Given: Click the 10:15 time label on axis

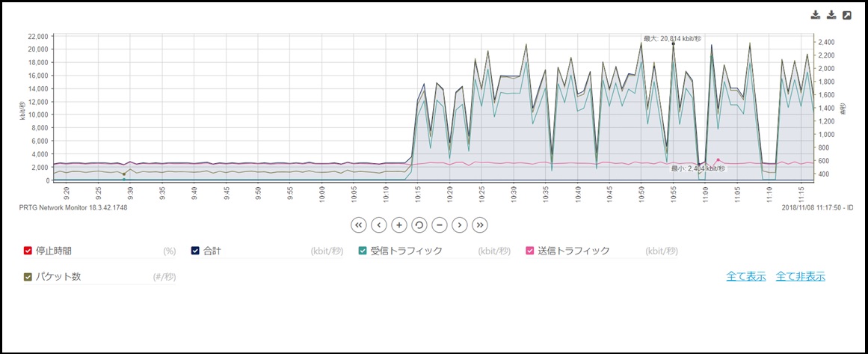Looking at the screenshot, I should point(417,195).
